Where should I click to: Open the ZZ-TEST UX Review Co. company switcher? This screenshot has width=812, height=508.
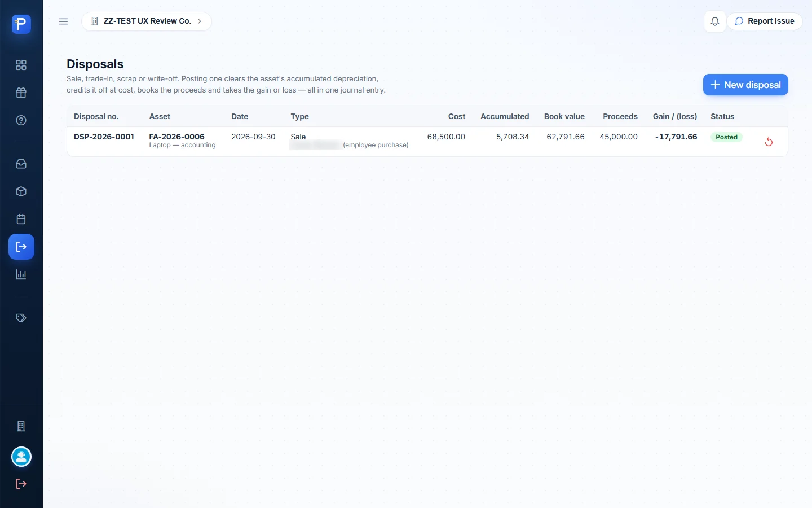coord(147,21)
